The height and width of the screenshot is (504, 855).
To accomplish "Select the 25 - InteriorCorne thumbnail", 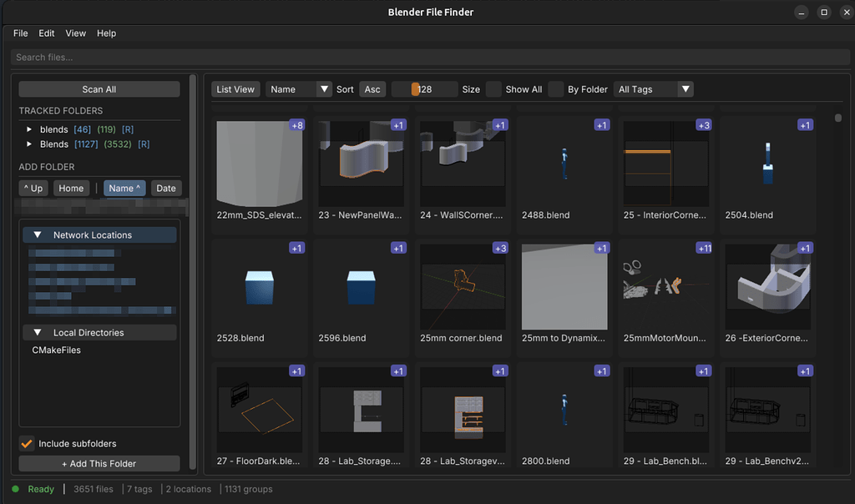I will click(x=666, y=164).
